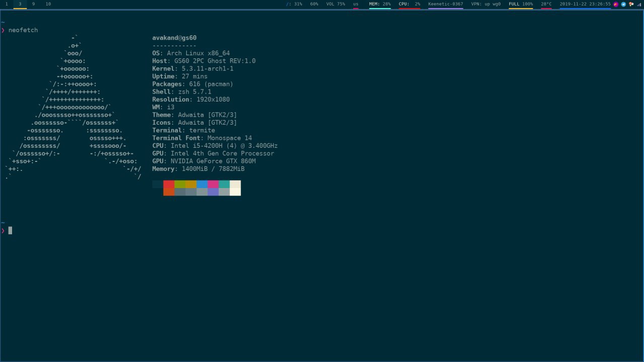Click the 'WM: i3' line

164,107
